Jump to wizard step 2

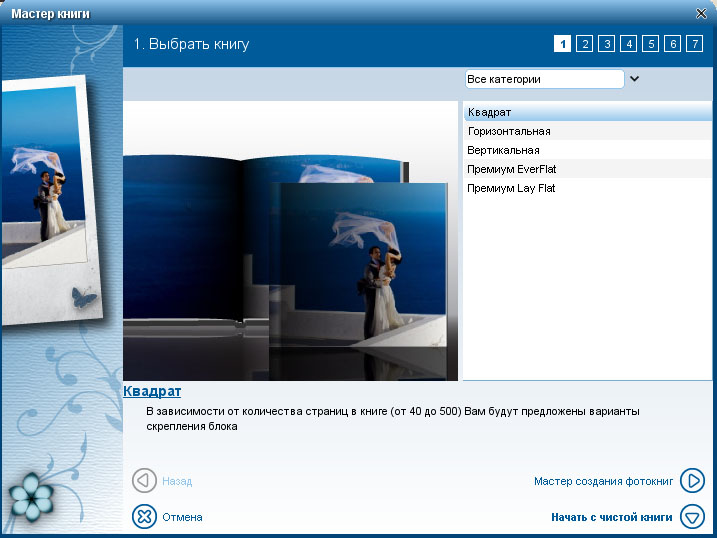[x=584, y=44]
